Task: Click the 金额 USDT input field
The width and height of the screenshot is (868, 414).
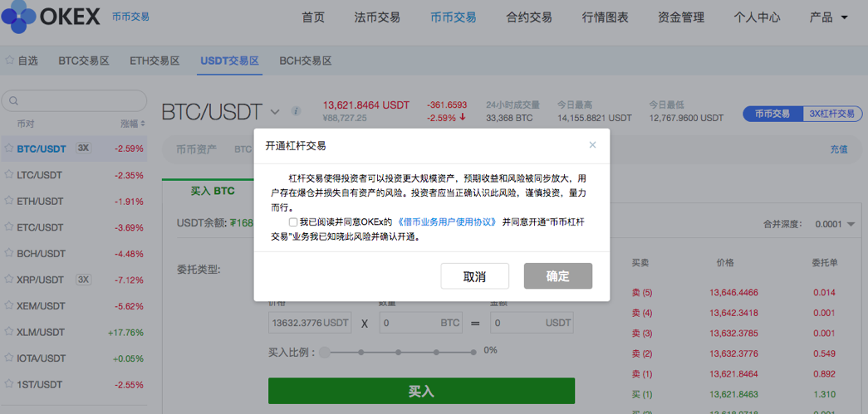Action: (532, 322)
